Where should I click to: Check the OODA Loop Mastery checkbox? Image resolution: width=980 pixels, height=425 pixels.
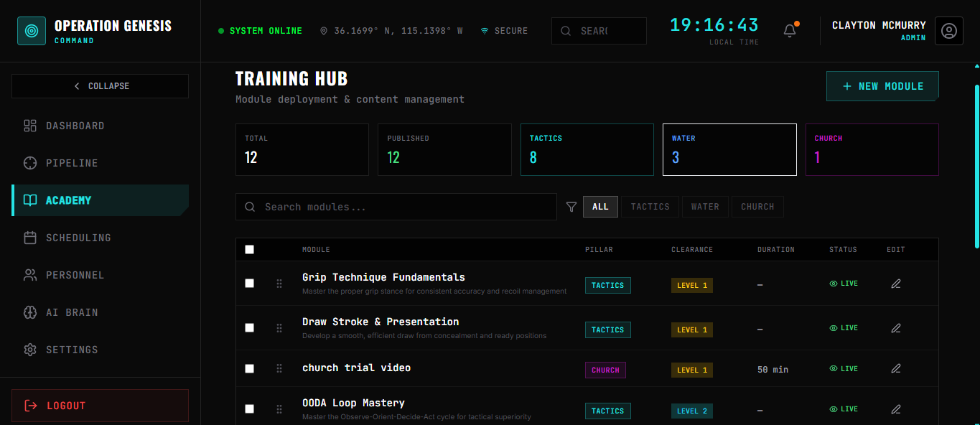(x=249, y=408)
